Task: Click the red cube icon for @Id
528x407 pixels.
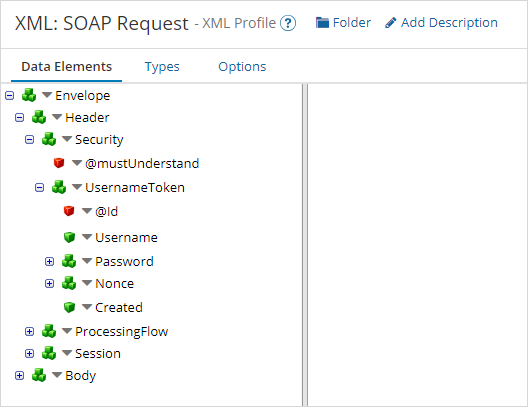Action: click(69, 211)
